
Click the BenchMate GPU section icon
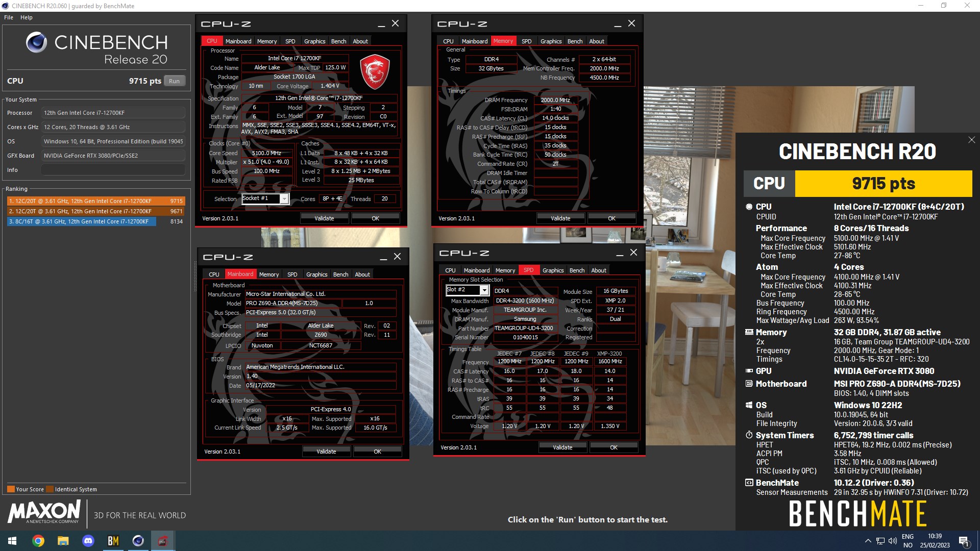point(749,371)
